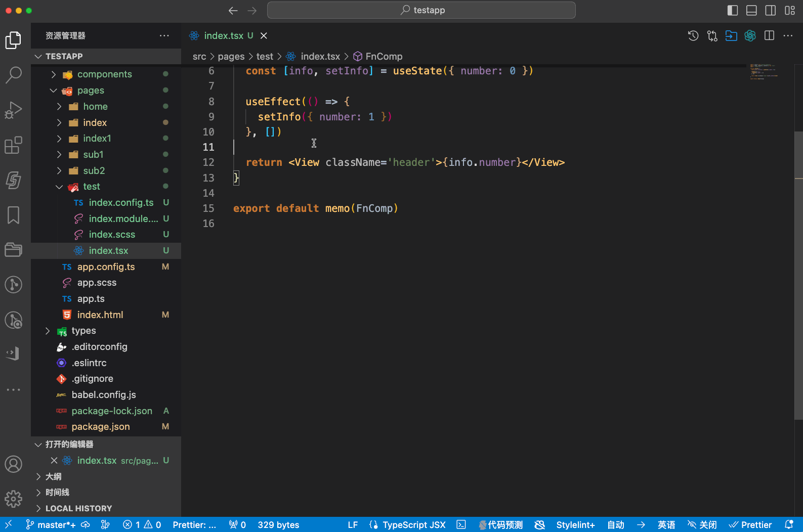The image size is (803, 532).
Task: Open editor more actions menu
Action: pos(788,36)
